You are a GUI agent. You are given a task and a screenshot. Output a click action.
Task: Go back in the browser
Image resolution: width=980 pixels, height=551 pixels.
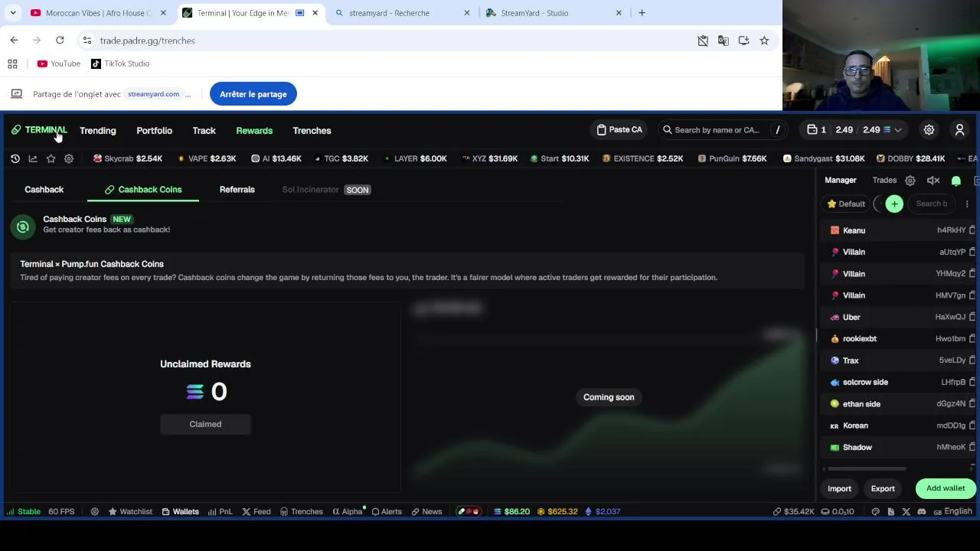14,41
